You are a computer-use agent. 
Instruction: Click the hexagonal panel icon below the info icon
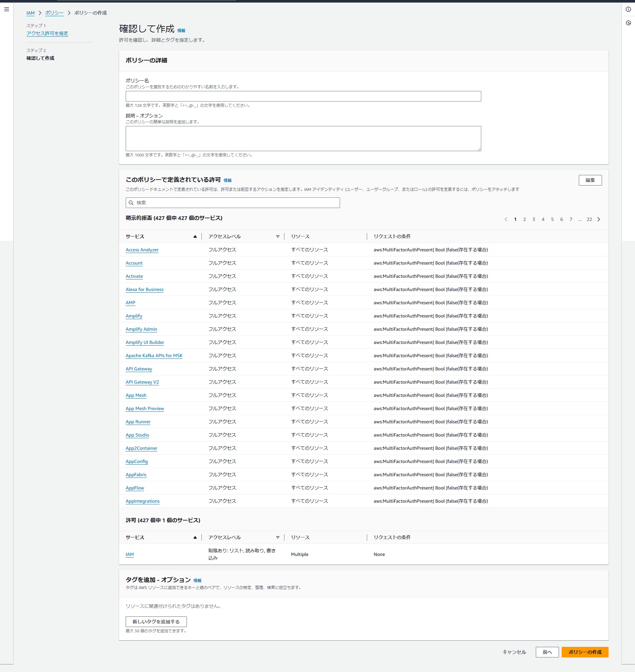click(629, 23)
